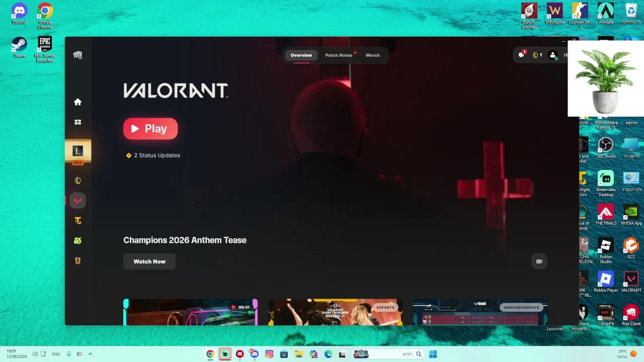This screenshot has width=644, height=362.
Task: Open the account profile avatar
Action: pyautogui.click(x=553, y=55)
